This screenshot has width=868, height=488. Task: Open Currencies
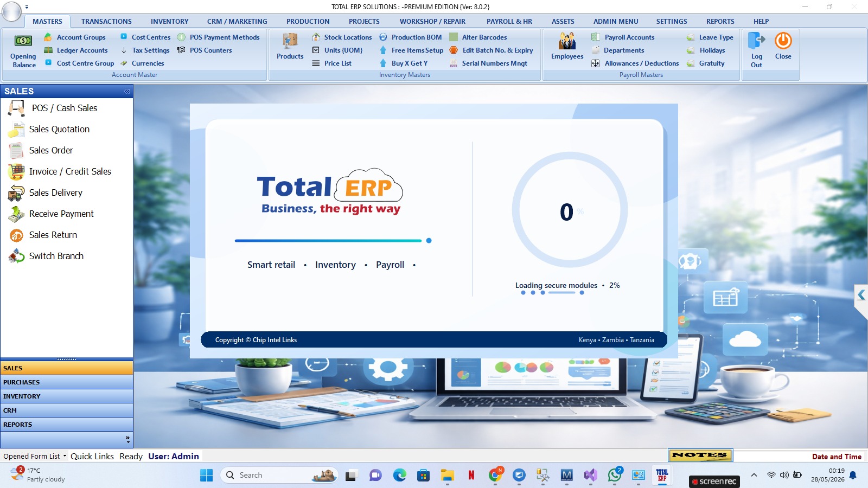[142, 63]
